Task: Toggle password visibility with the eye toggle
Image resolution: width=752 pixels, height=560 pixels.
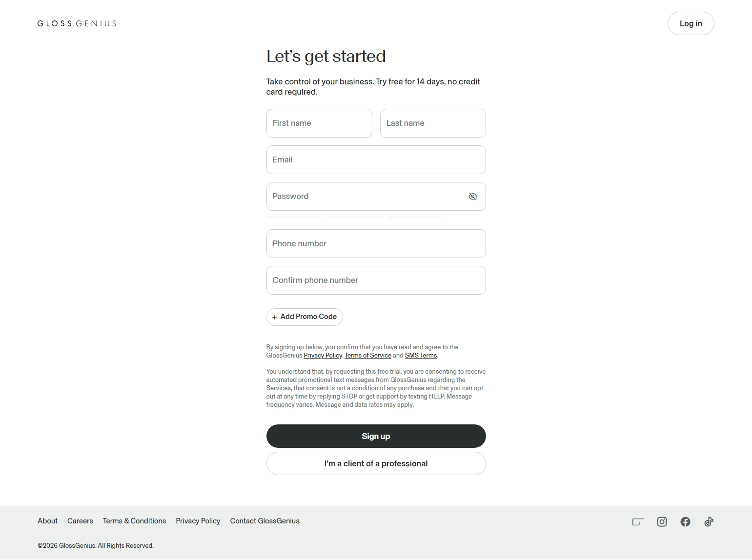Action: (472, 196)
